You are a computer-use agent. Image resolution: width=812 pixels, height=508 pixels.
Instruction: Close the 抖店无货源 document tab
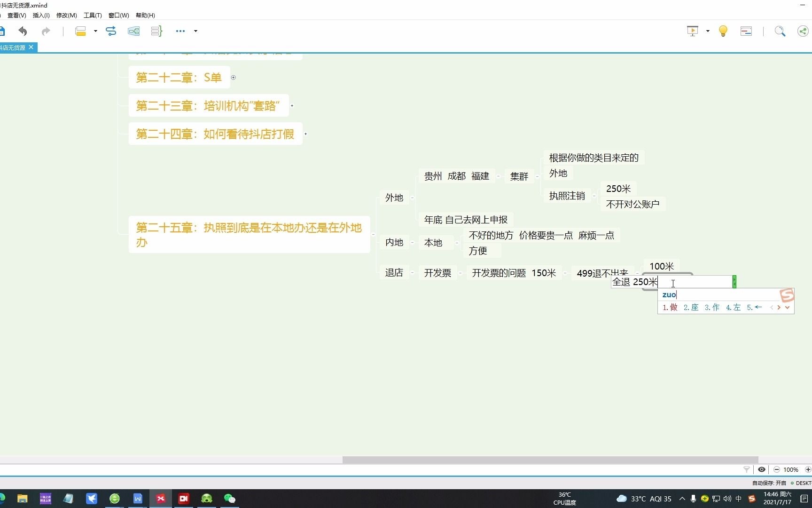pos(31,47)
